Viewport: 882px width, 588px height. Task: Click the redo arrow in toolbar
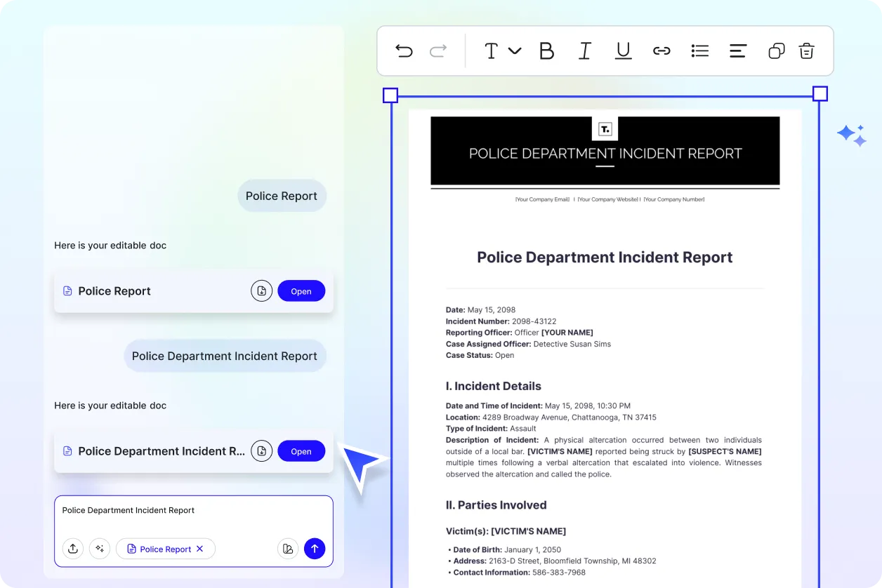pyautogui.click(x=438, y=51)
